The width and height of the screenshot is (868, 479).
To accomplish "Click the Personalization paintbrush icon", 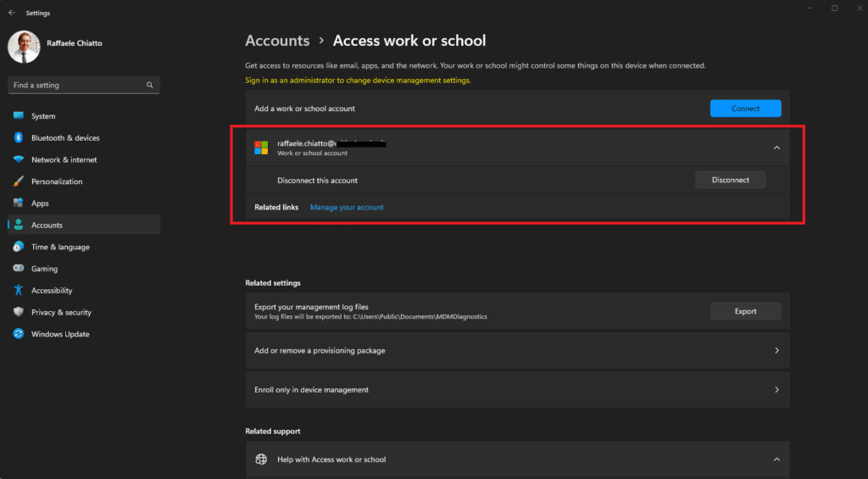I will pos(19,181).
